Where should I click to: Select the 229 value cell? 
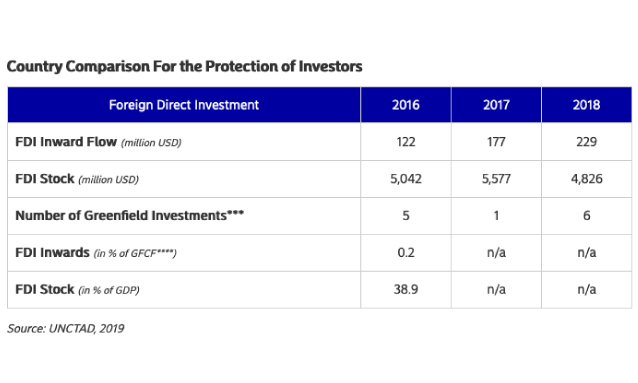click(586, 142)
